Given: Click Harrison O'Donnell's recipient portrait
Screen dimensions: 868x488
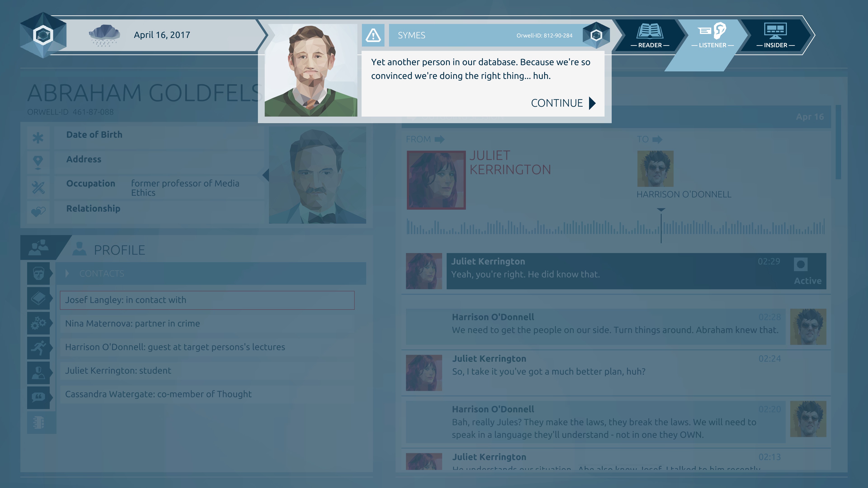Looking at the screenshot, I should [655, 169].
